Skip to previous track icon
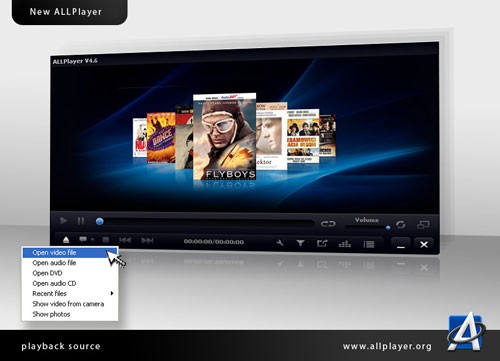This screenshot has width=500, height=361. point(125,240)
